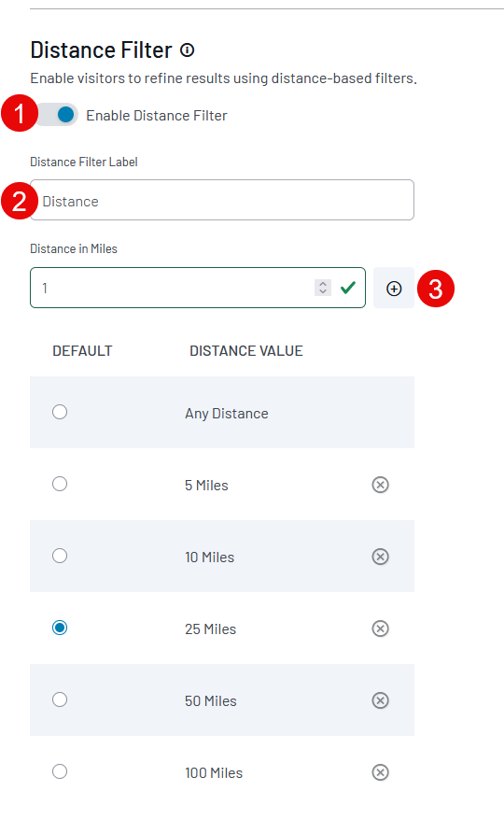504x819 pixels.
Task: Select 10 Miles as default radio
Action: (x=60, y=556)
